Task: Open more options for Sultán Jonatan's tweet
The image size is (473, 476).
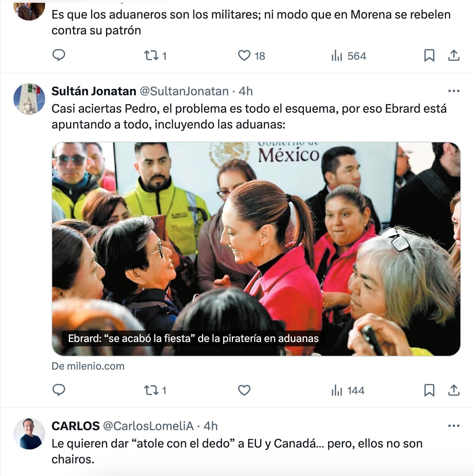Action: [454, 91]
